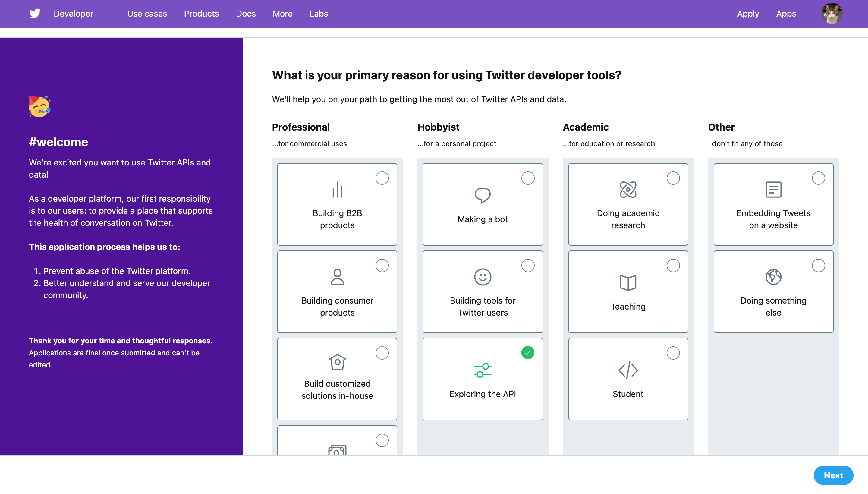Click the "Other" column heading
This screenshot has height=494, width=868.
pyautogui.click(x=721, y=127)
